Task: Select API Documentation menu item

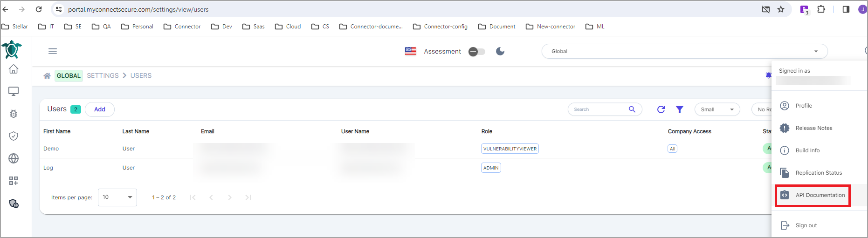Action: pos(820,195)
